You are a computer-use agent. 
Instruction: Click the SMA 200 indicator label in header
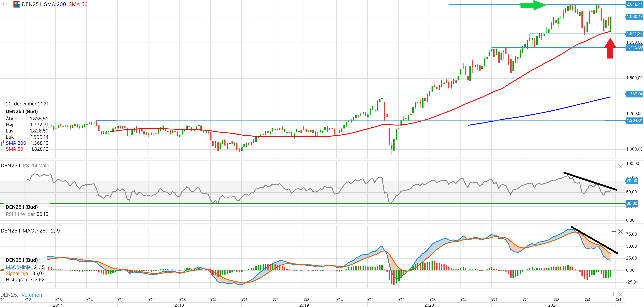pos(55,4)
